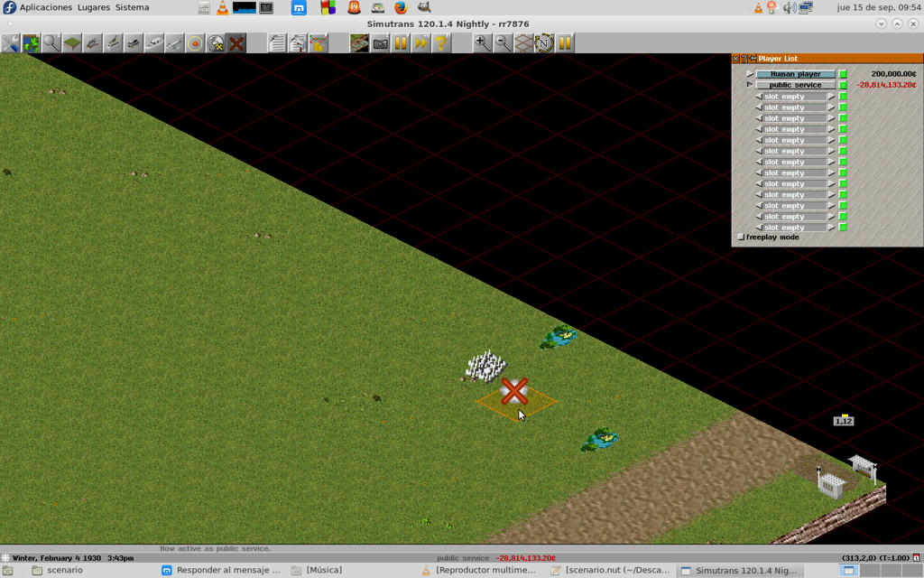
Task: Click the GIMP icon in the top panel
Action: [x=424, y=7]
